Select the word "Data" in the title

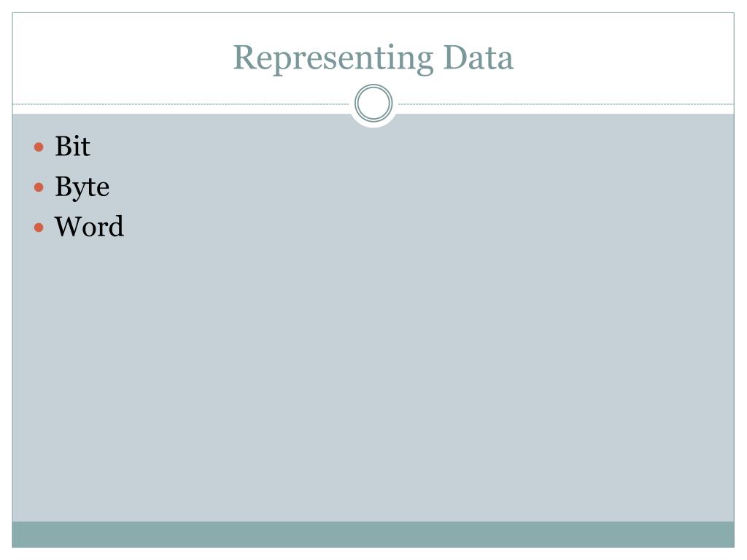click(479, 58)
